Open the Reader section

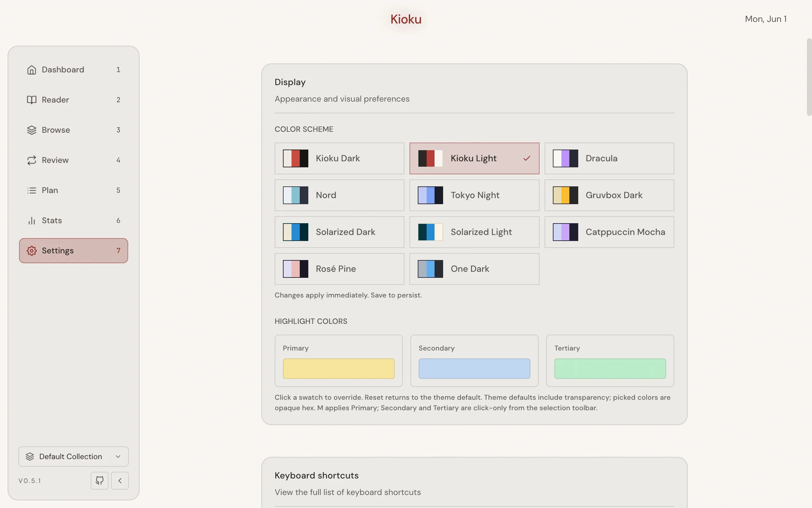click(74, 100)
